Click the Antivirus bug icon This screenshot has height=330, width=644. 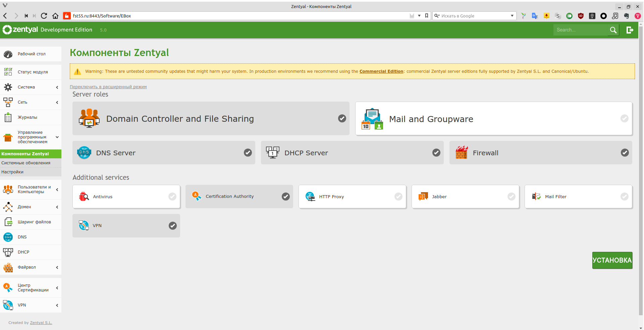point(84,197)
